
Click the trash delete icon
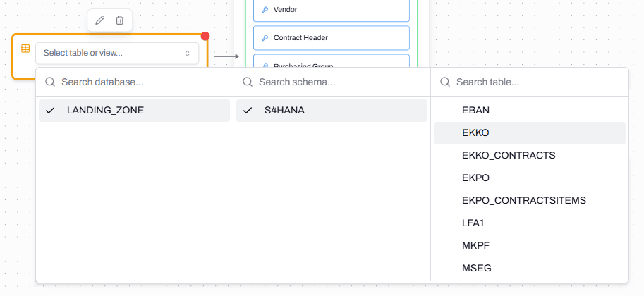pyautogui.click(x=119, y=20)
